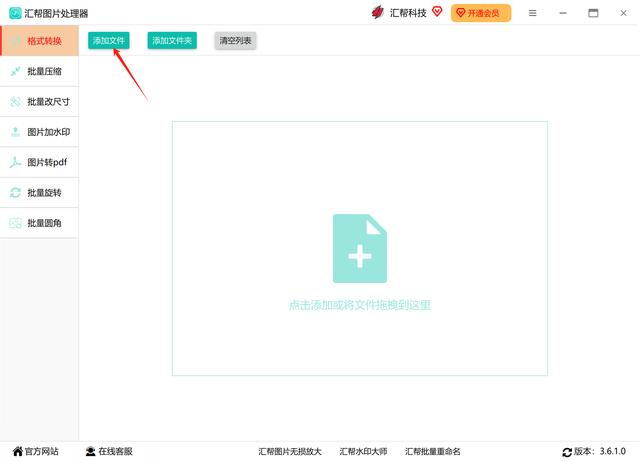This screenshot has width=640, height=461.
Task: Minimize the application window
Action: (x=563, y=13)
